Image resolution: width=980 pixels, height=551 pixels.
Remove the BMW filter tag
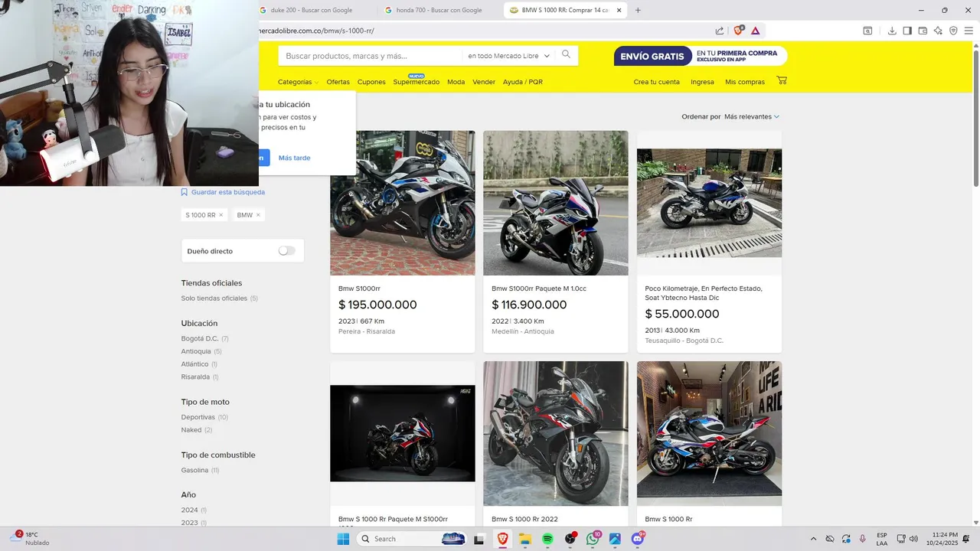(258, 215)
